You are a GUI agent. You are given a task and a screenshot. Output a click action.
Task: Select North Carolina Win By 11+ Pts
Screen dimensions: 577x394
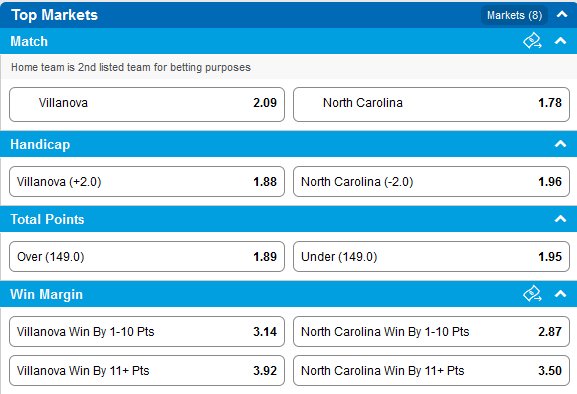[x=431, y=370]
